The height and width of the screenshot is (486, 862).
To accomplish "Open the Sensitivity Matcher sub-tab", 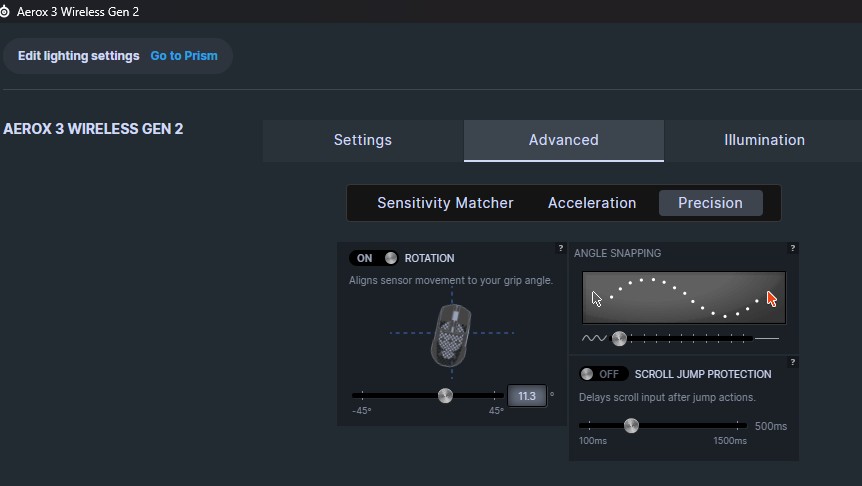I will [x=445, y=203].
